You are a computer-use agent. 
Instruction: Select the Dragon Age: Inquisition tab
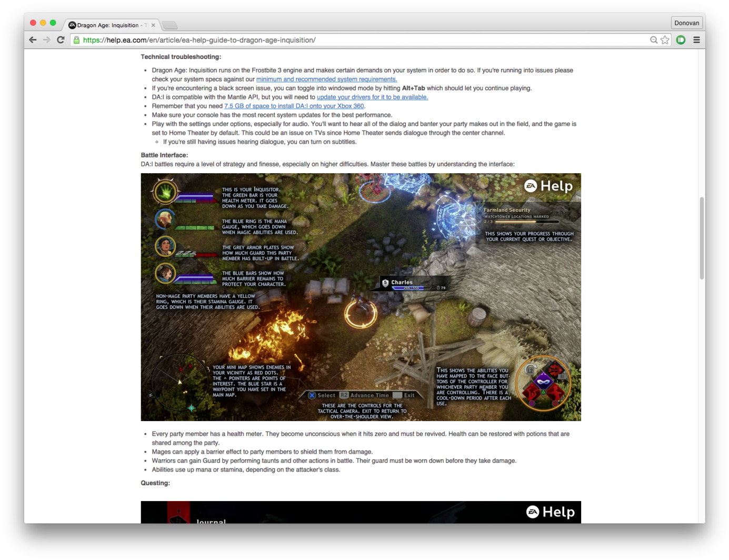click(x=112, y=25)
